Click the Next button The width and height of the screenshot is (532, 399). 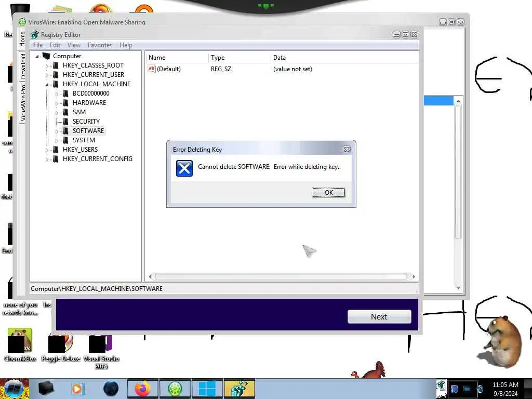[x=379, y=316]
